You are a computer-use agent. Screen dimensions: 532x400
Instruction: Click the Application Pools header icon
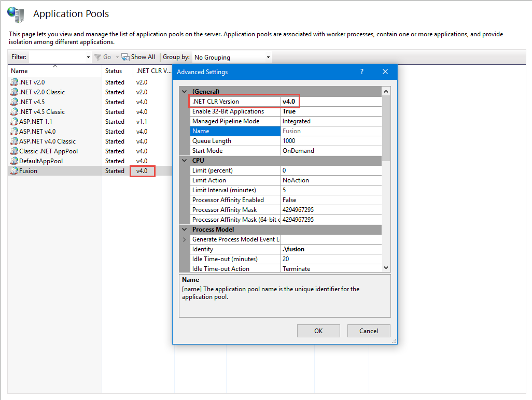pyautogui.click(x=16, y=15)
